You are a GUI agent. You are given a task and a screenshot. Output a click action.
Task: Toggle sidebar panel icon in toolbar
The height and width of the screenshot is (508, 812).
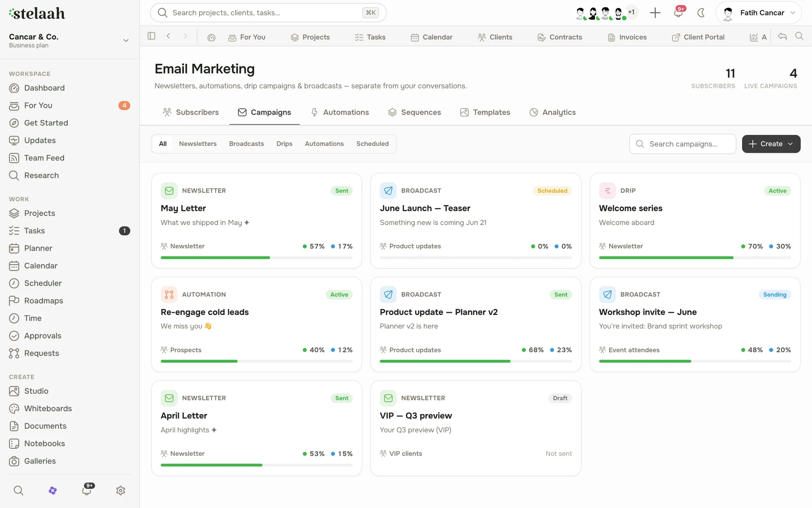[151, 36]
